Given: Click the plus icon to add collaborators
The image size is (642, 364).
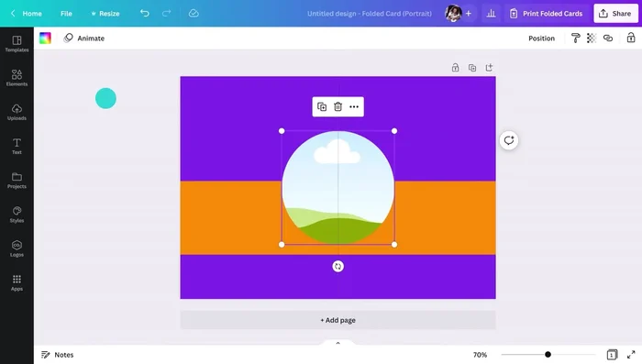Looking at the screenshot, I should [469, 14].
